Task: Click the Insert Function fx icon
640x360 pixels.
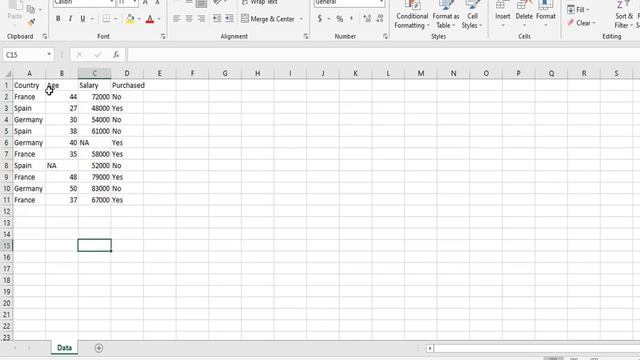Action: click(x=116, y=55)
